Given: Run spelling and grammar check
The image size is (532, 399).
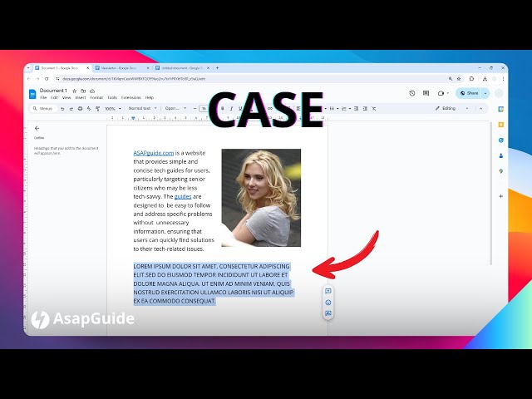Looking at the screenshot, I should pos(89,109).
